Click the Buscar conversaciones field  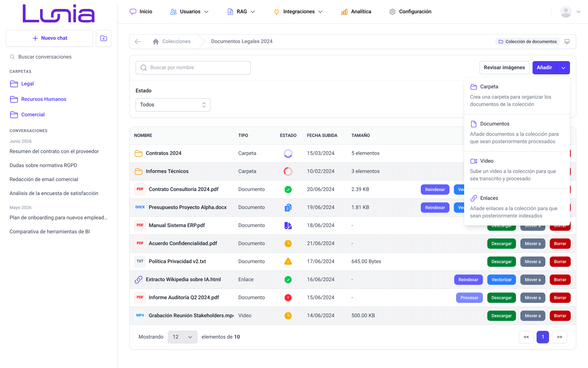(x=58, y=57)
